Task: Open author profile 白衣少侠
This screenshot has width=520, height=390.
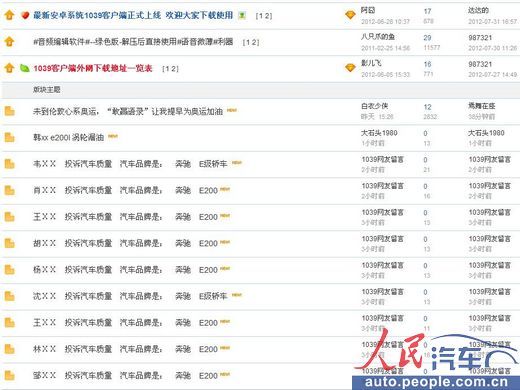Action: tap(374, 106)
